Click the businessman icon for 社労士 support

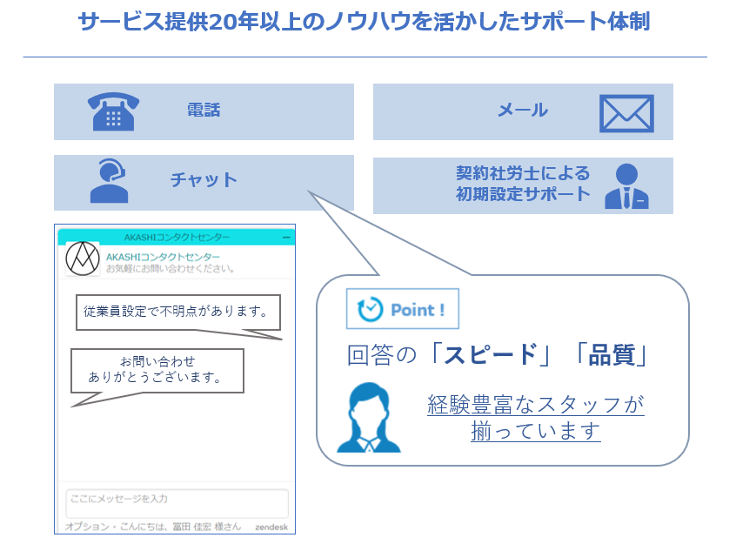626,186
